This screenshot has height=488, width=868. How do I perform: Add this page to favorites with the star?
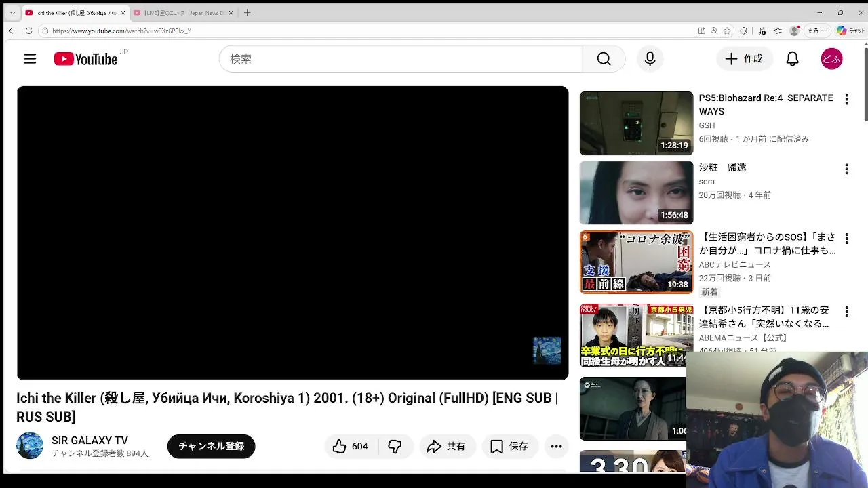click(x=727, y=30)
